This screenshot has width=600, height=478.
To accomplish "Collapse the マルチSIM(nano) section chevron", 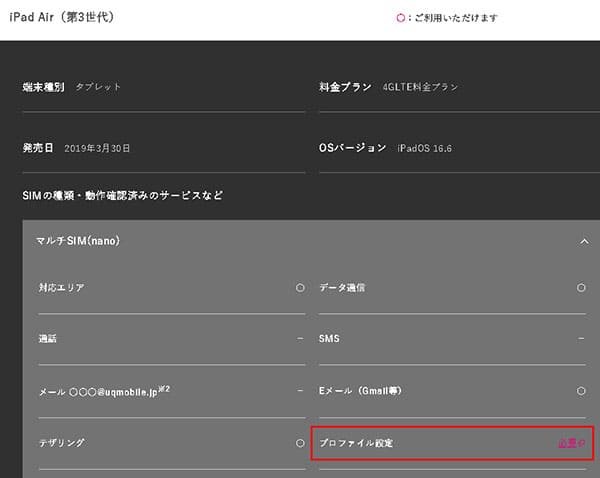I will (584, 241).
